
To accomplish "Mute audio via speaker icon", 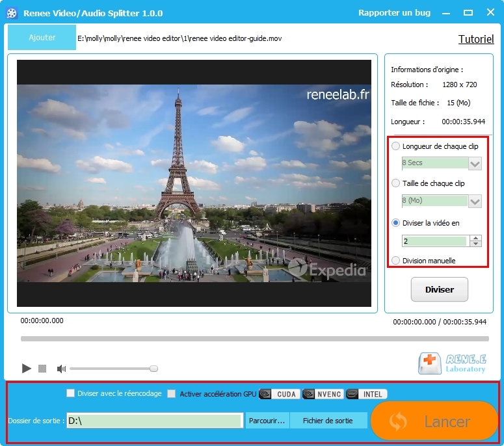I will (x=61, y=369).
